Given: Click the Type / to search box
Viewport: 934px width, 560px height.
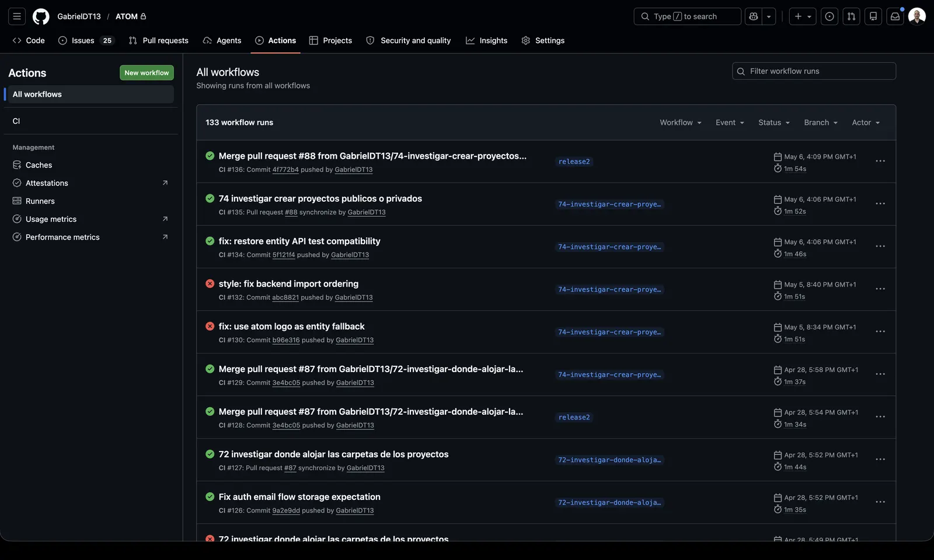Looking at the screenshot, I should click(687, 16).
